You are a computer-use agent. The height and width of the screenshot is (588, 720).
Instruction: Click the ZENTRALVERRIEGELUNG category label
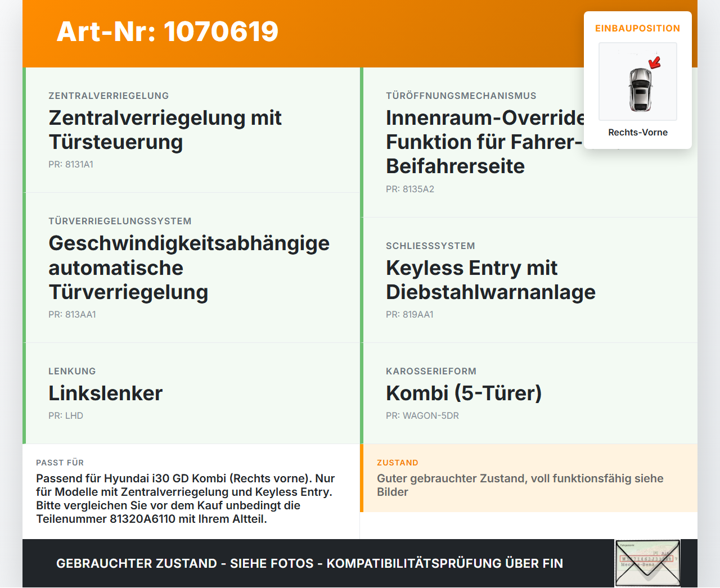tap(109, 96)
